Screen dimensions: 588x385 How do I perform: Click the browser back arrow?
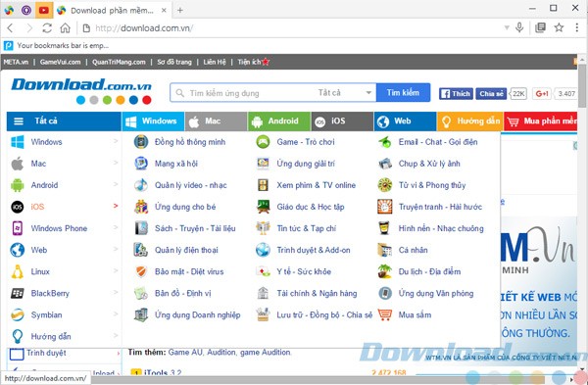click(x=10, y=27)
